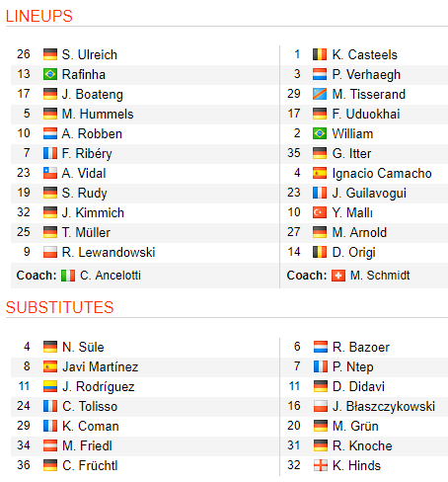The image size is (448, 482).
Task: Open D. Origi player page
Action: point(353,253)
